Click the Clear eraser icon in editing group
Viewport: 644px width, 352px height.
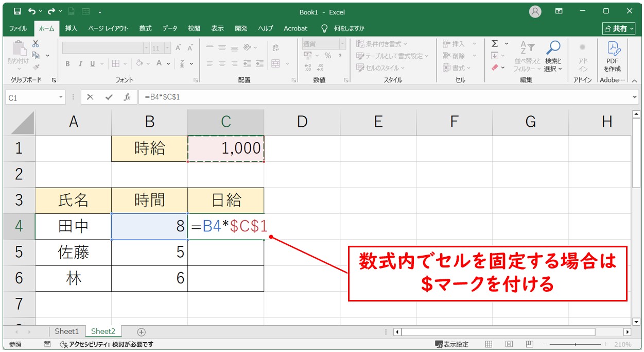(x=495, y=68)
